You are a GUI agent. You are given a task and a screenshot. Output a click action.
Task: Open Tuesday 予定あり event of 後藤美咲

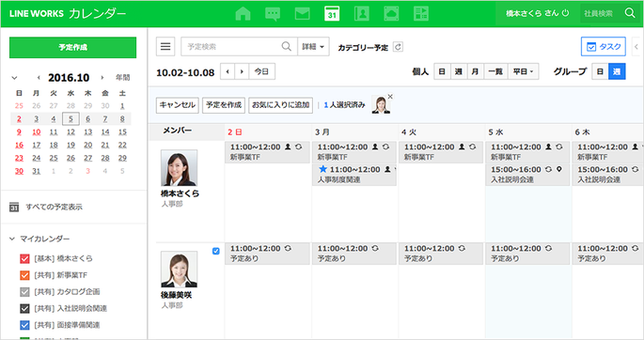click(x=441, y=254)
